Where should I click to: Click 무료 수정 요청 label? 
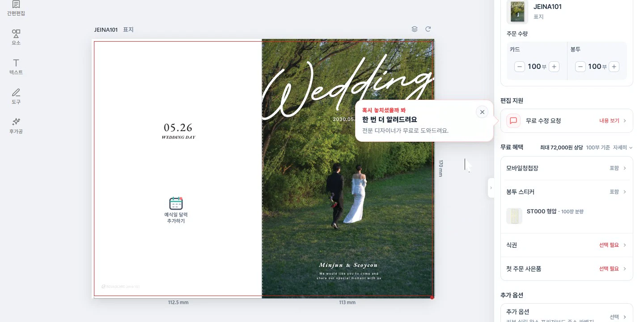pos(543,121)
